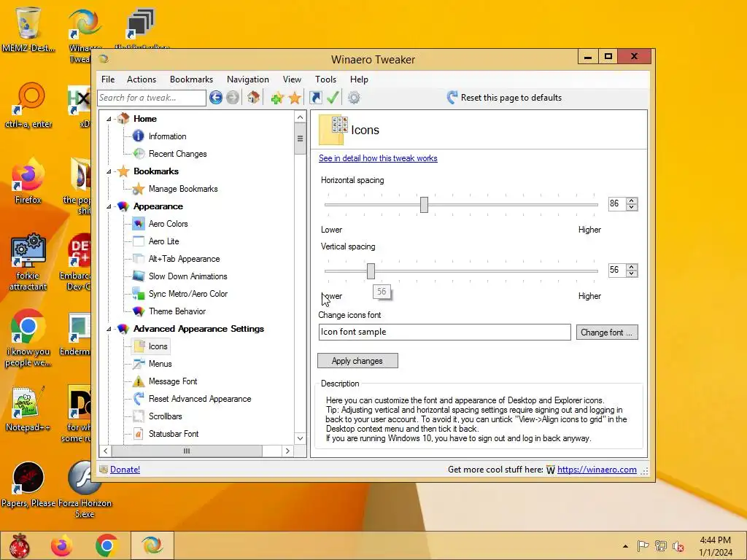Click the Theme Behavior tree icon
747x560 pixels.
[x=139, y=311]
